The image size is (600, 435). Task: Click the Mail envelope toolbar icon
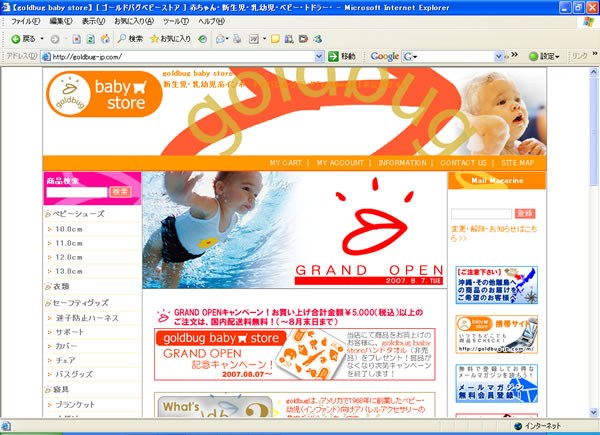220,39
